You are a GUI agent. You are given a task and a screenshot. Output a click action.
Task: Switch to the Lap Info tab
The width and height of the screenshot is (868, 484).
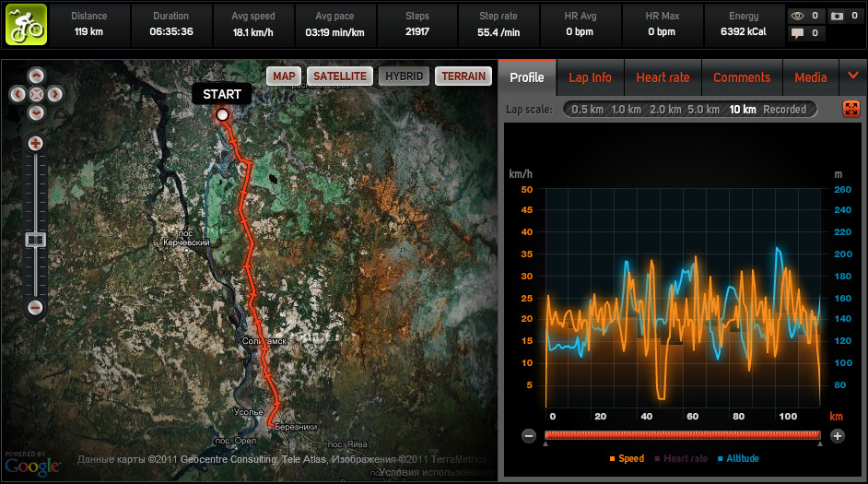coord(590,77)
